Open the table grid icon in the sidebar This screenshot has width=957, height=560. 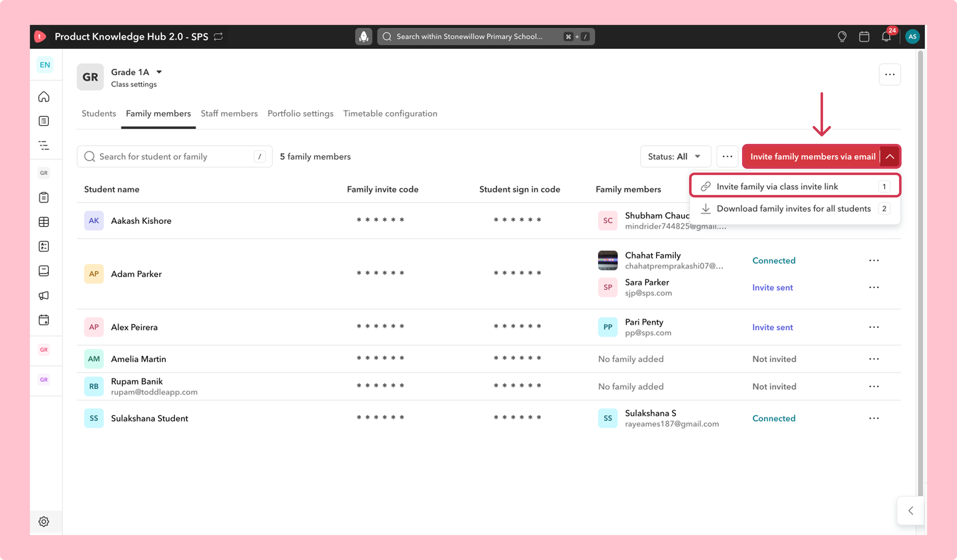[x=44, y=222]
